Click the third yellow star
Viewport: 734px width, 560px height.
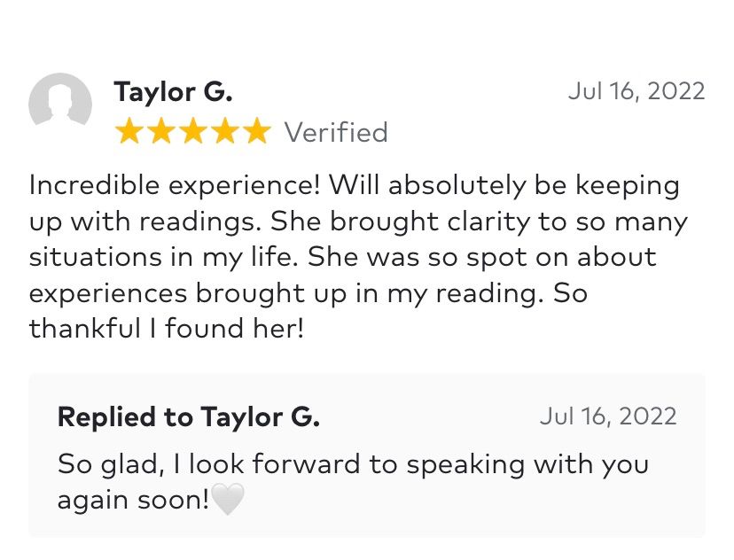193,130
